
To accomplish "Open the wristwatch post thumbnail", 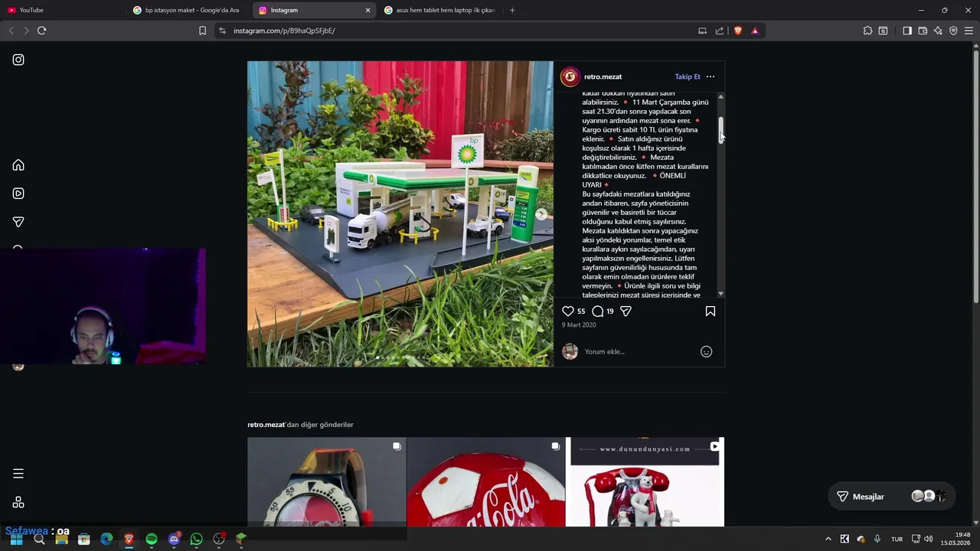I will [326, 482].
